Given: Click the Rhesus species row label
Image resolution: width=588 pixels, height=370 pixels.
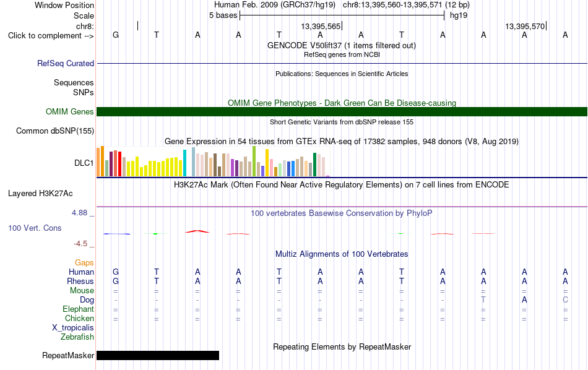Looking at the screenshot, I should click(80, 281).
